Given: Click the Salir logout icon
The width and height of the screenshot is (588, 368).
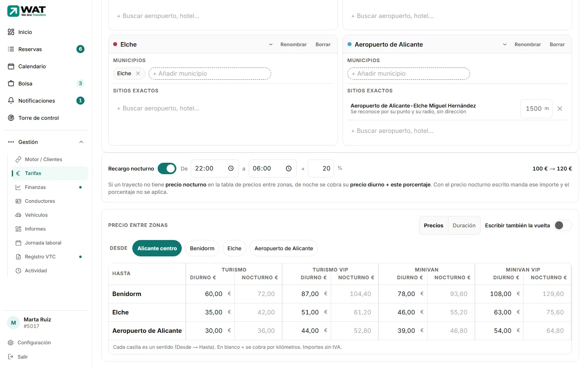Looking at the screenshot, I should tap(11, 357).
